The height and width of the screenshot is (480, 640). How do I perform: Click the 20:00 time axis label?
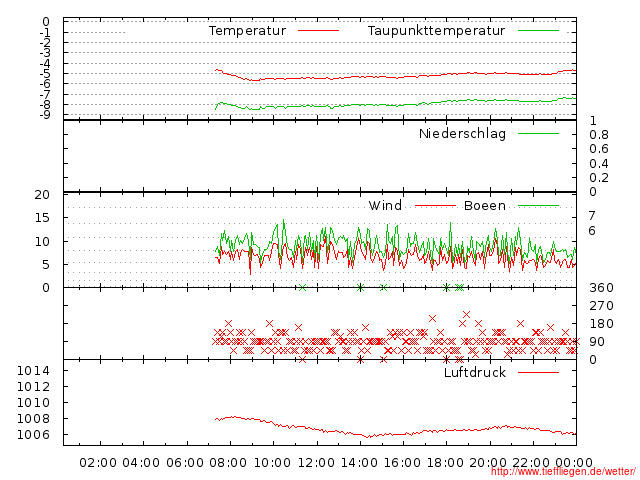(488, 463)
